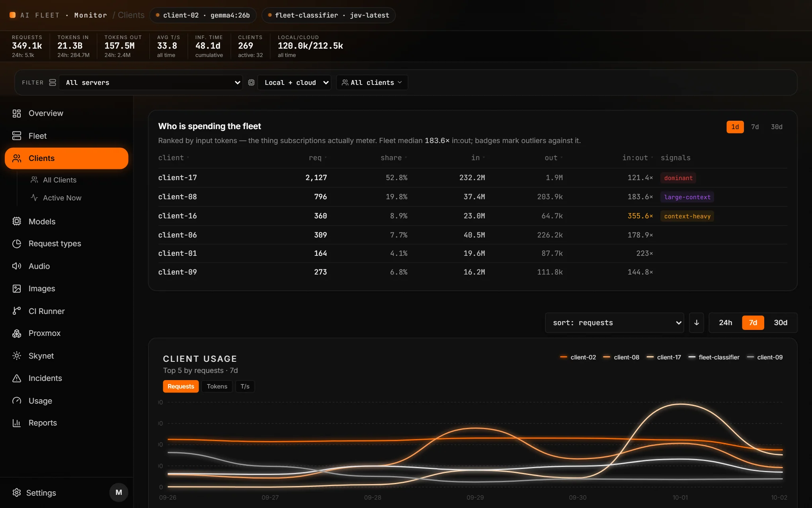The image size is (812, 508).
Task: Switch chart to T/s tab
Action: click(245, 386)
